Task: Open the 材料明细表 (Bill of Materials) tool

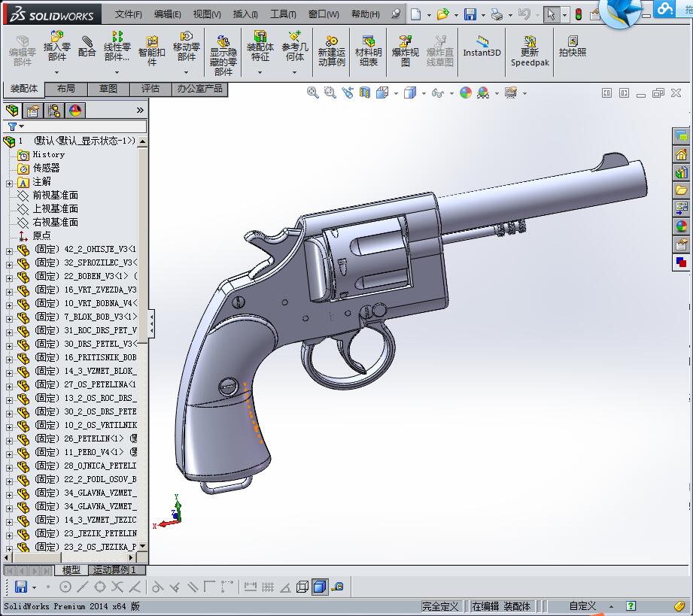Action: [x=368, y=51]
